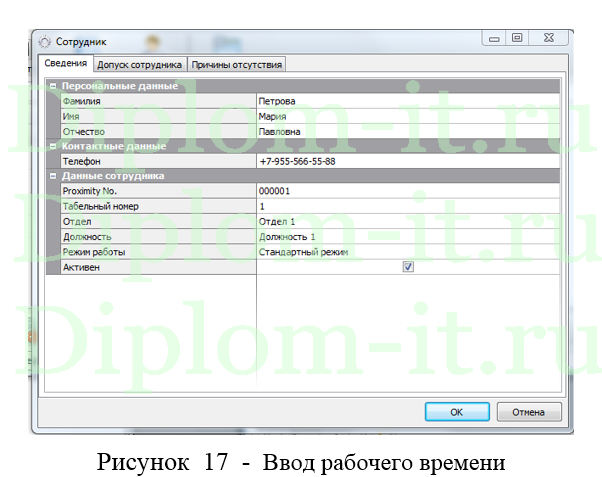This screenshot has width=602, height=477.
Task: Choose the Должность value Должность 1
Action: pyautogui.click(x=408, y=237)
